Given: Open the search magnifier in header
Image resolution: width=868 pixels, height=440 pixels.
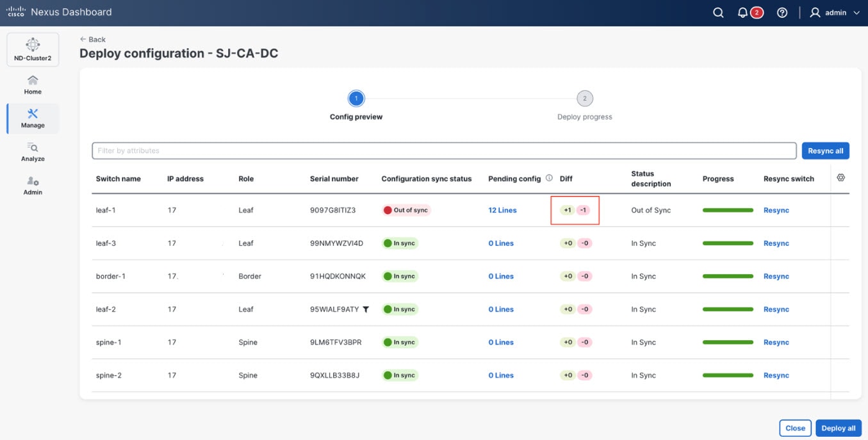Looking at the screenshot, I should click(x=718, y=13).
